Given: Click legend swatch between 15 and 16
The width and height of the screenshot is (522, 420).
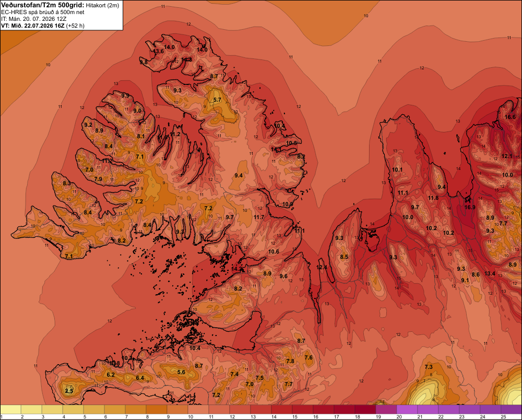Looking at the screenshot, I should coord(303,410).
